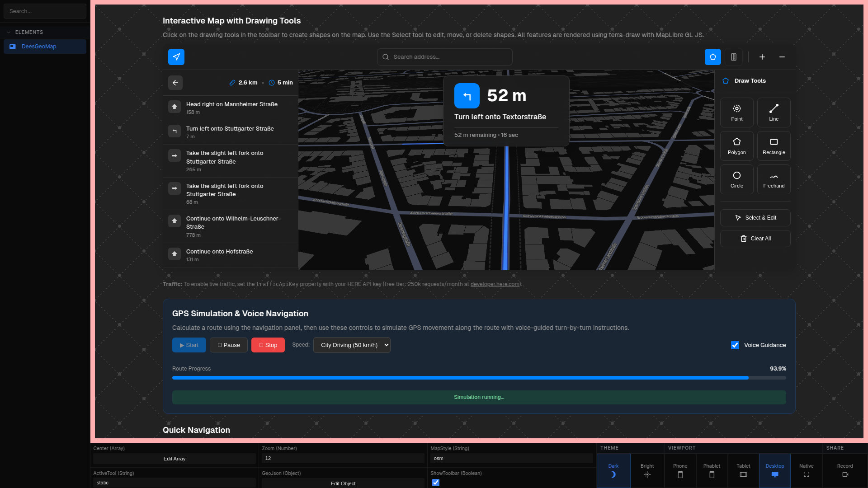Viewport: 868px width, 488px height.
Task: Select the Freehand drawing tool
Action: tap(774, 179)
